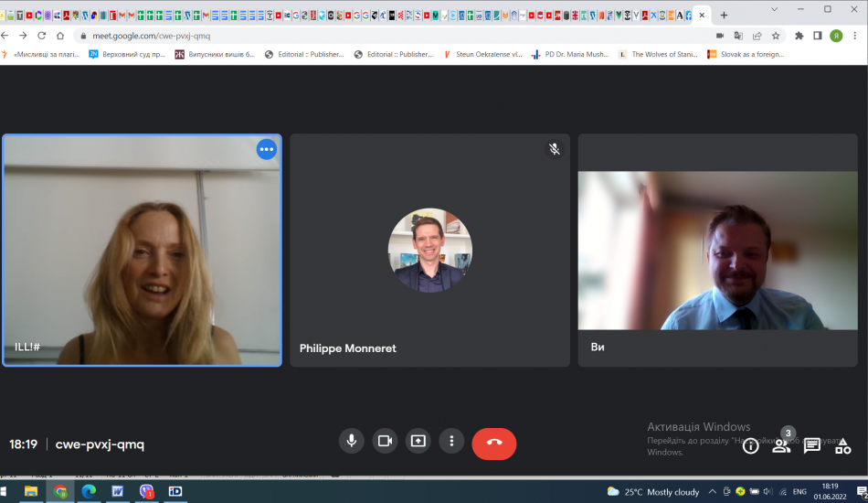The height and width of the screenshot is (503, 868).
Task: Bookmark this page with the star icon
Action: click(776, 36)
